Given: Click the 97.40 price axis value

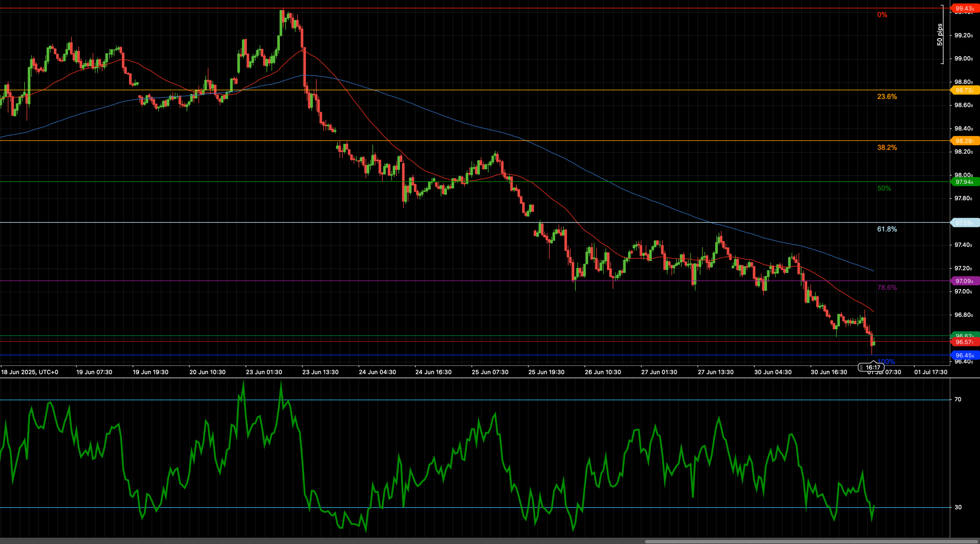Looking at the screenshot, I should tap(964, 245).
